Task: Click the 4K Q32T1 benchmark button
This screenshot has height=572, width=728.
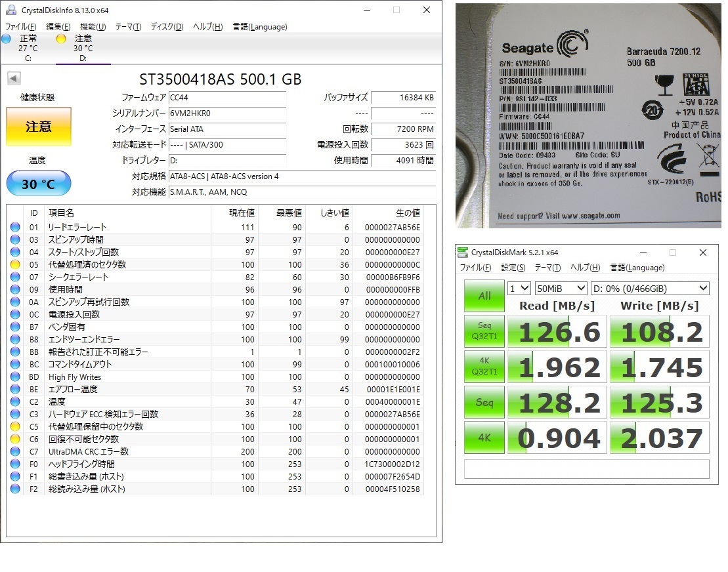Action: [x=484, y=367]
